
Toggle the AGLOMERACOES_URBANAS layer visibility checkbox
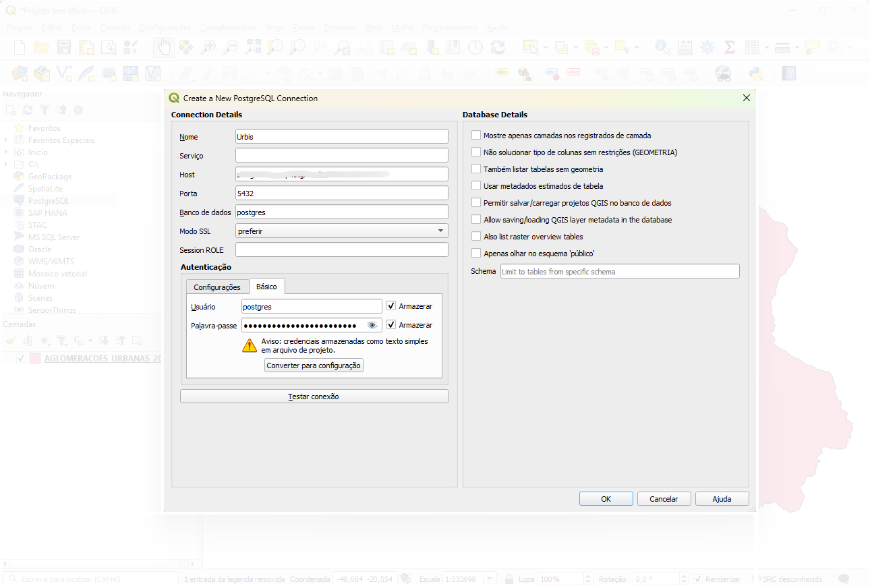(x=21, y=358)
